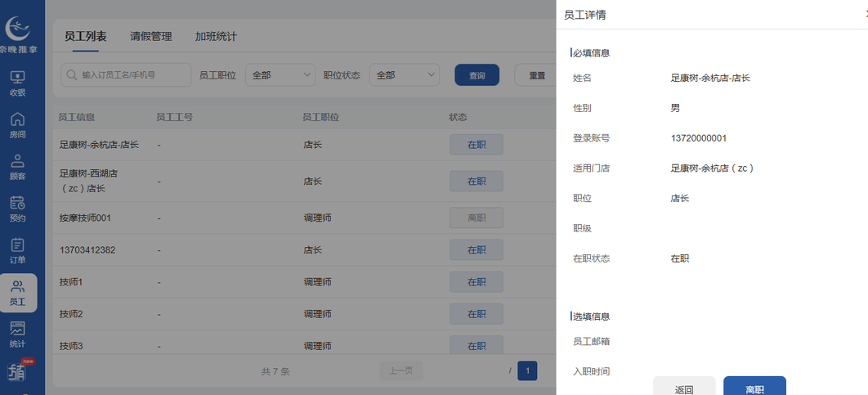Open the 预约 reservations section
The width and height of the screenshot is (868, 395).
click(18, 209)
